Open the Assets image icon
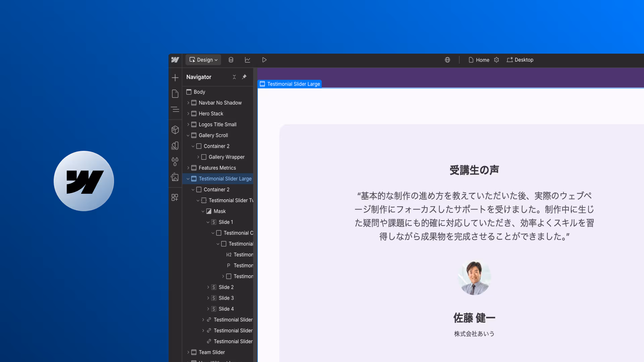The width and height of the screenshot is (644, 362). [x=175, y=177]
